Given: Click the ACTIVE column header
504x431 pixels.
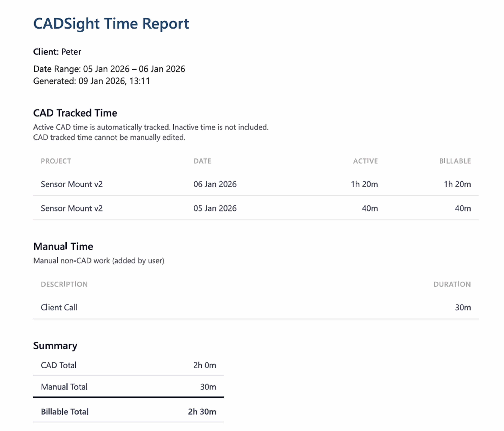Looking at the screenshot, I should [x=365, y=161].
